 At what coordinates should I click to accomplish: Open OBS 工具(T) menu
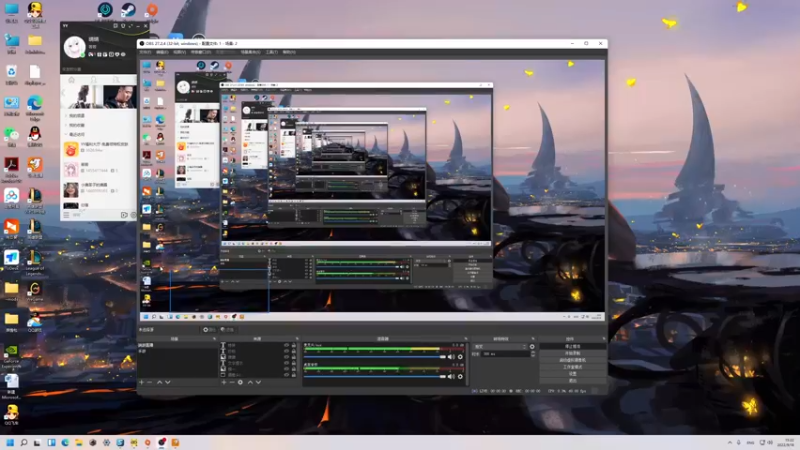pos(272,52)
